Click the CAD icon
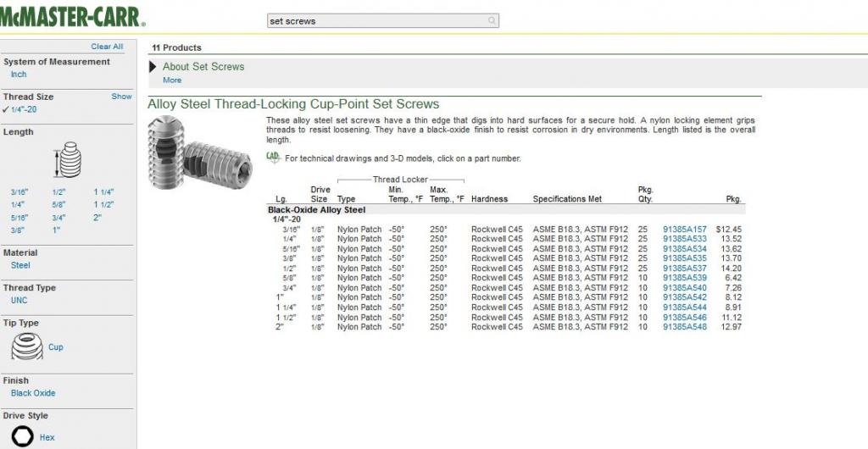 (274, 157)
